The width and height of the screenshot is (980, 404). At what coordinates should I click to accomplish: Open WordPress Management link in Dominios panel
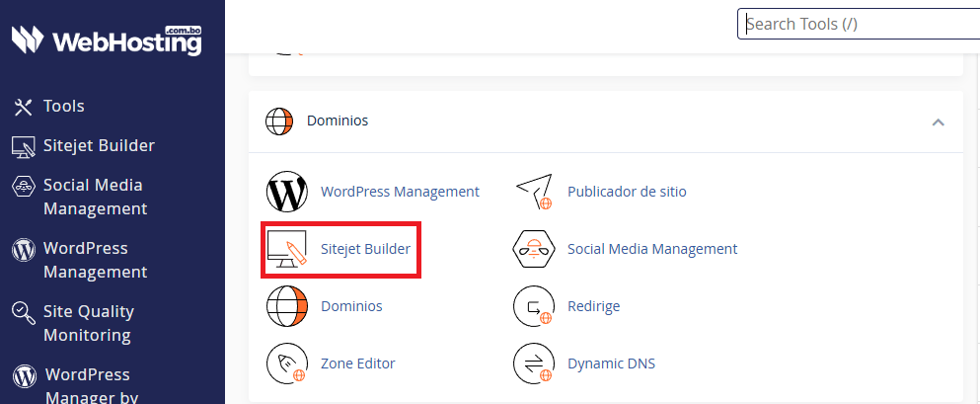click(x=400, y=192)
